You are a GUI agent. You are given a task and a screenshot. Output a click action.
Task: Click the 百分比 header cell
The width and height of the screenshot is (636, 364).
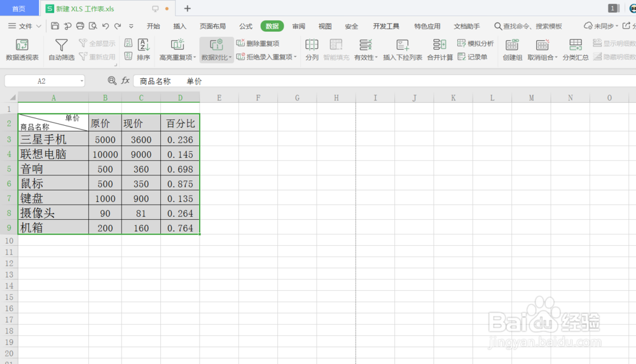[180, 123]
